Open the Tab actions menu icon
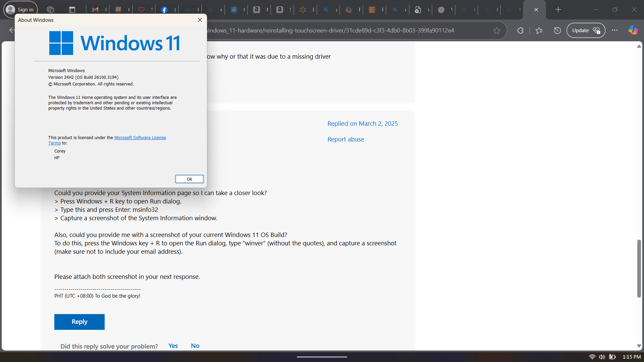644x362 pixels. (72, 10)
